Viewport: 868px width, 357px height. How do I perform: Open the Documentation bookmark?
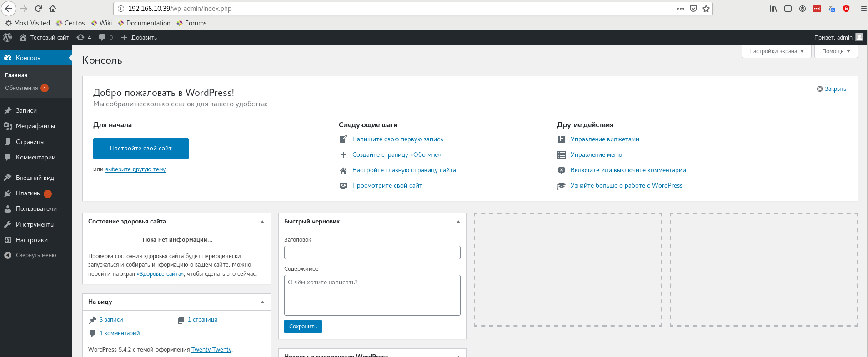(x=144, y=23)
